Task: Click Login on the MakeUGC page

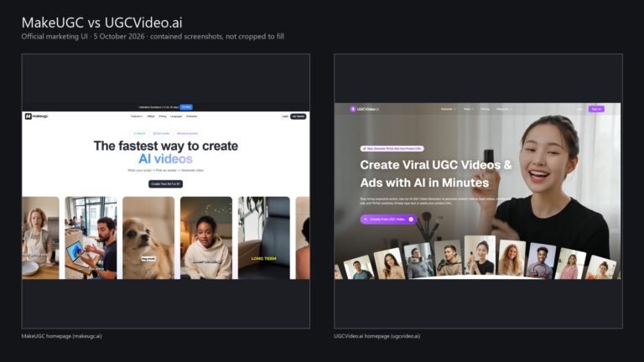Action: (285, 116)
